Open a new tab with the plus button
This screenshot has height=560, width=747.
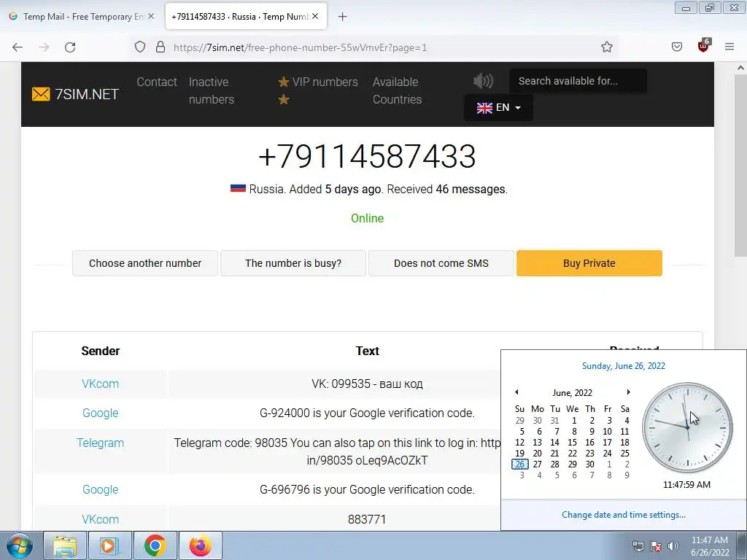342,17
